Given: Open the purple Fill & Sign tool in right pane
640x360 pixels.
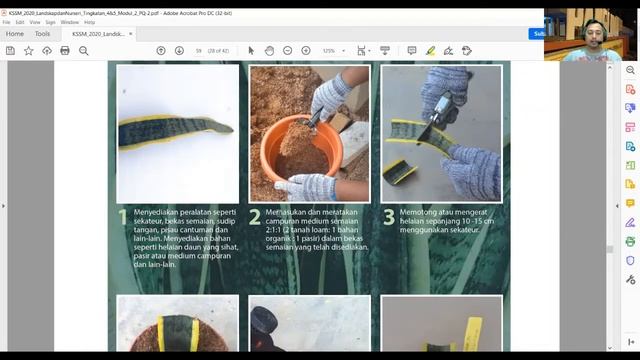Looking at the screenshot, I should (630, 222).
